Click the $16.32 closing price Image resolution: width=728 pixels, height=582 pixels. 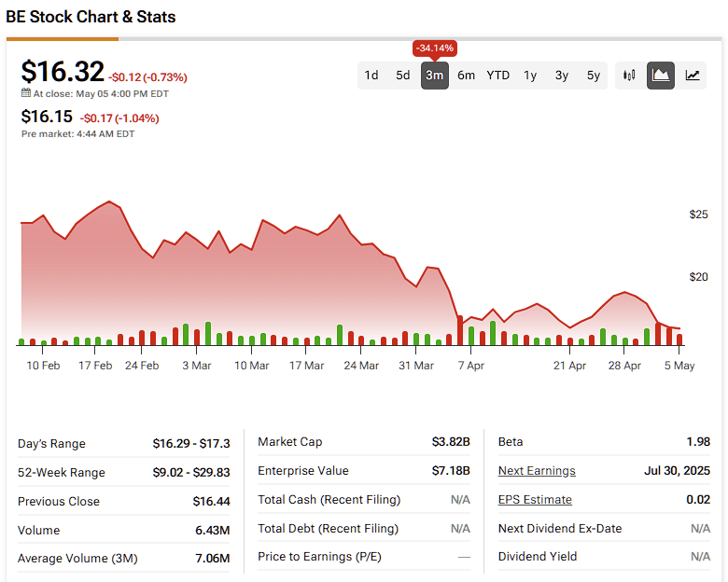pos(63,72)
